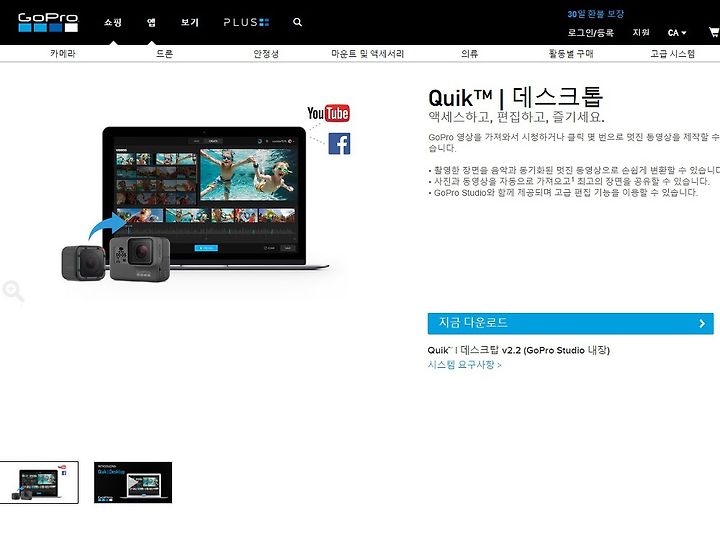Click the arrow on 지금 다운로드 button
The image size is (720, 534).
click(x=702, y=323)
